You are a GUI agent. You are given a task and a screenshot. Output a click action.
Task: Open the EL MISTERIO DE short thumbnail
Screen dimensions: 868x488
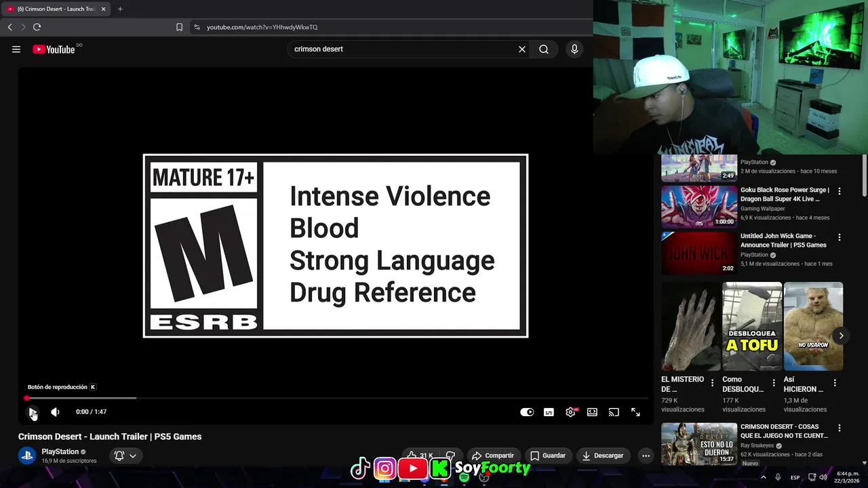pyautogui.click(x=691, y=326)
